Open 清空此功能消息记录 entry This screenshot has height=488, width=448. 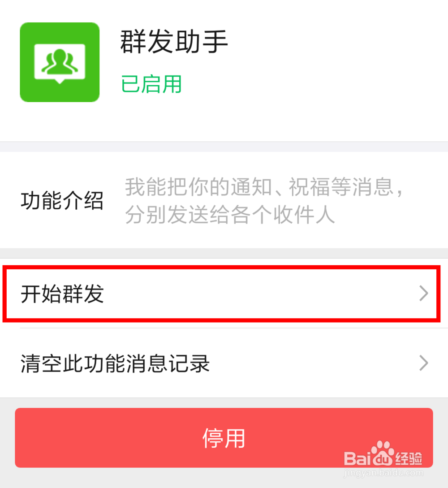point(224,363)
